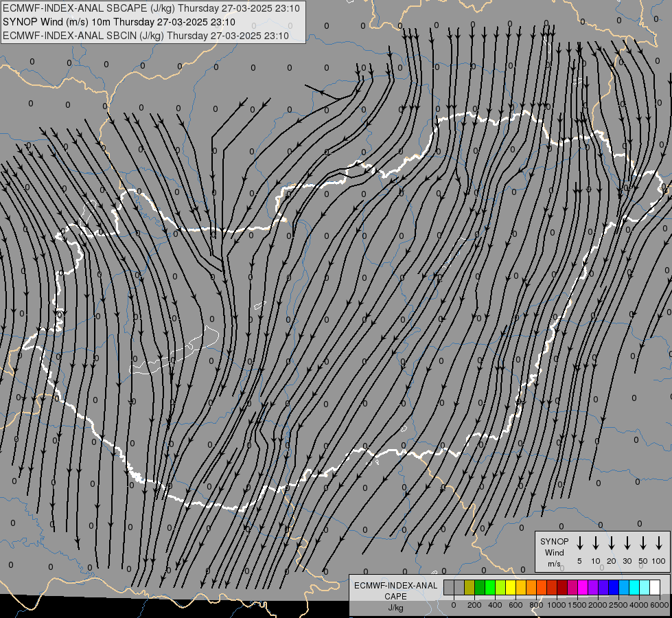Pick the bright magenta CAPE legend swatch

pos(583,587)
